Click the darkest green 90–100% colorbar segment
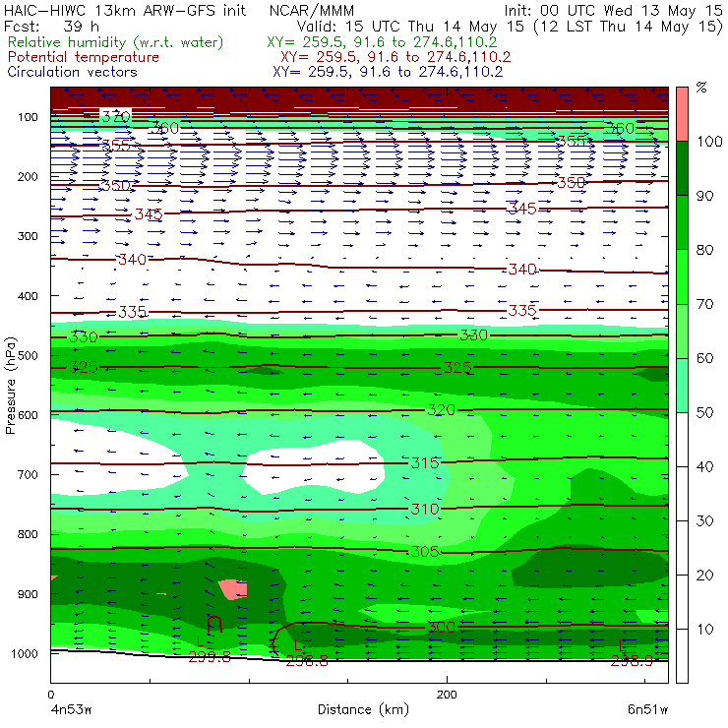The image size is (728, 728). pyautogui.click(x=682, y=168)
